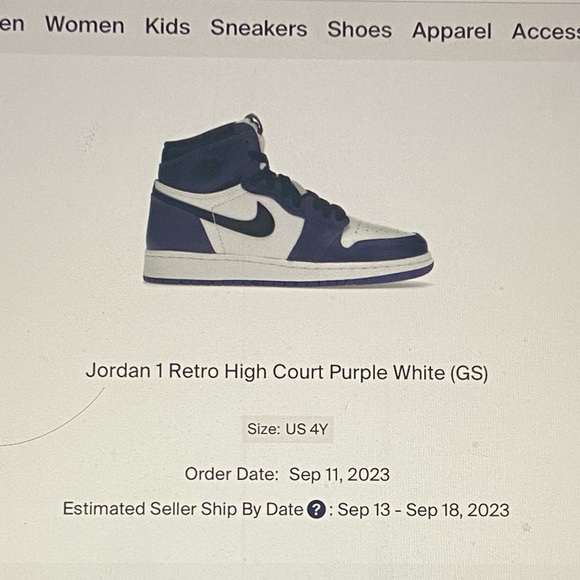Click the Jordan 1 sneaker product image
The height and width of the screenshot is (580, 580).
tap(288, 200)
